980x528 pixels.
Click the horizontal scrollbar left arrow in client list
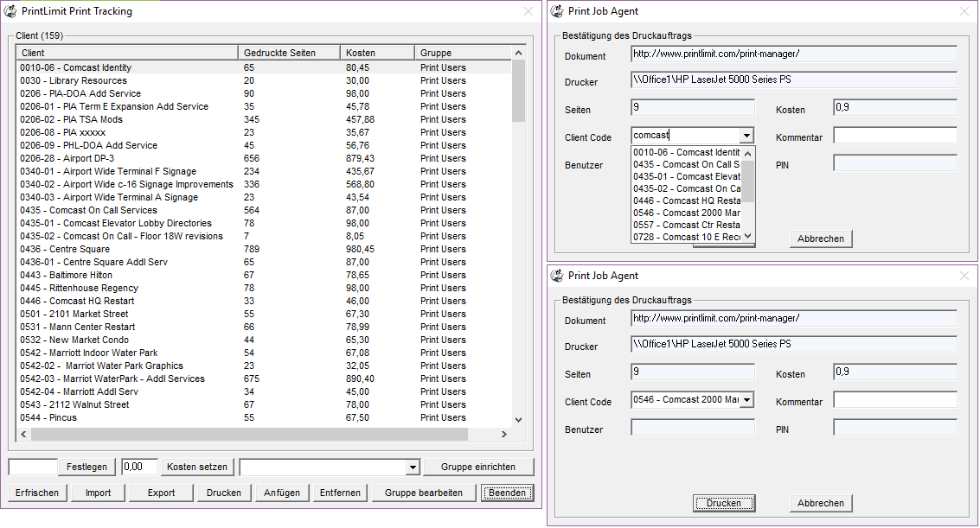pos(23,434)
